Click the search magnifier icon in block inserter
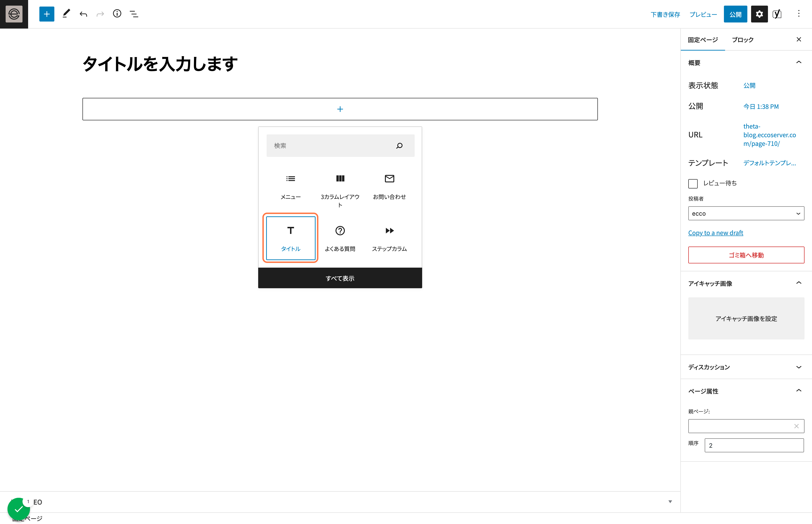Viewport: 812px width, 524px height. (x=399, y=146)
